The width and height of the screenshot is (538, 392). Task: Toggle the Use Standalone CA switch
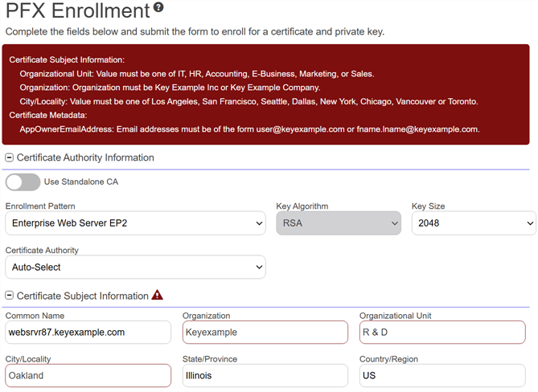23,182
